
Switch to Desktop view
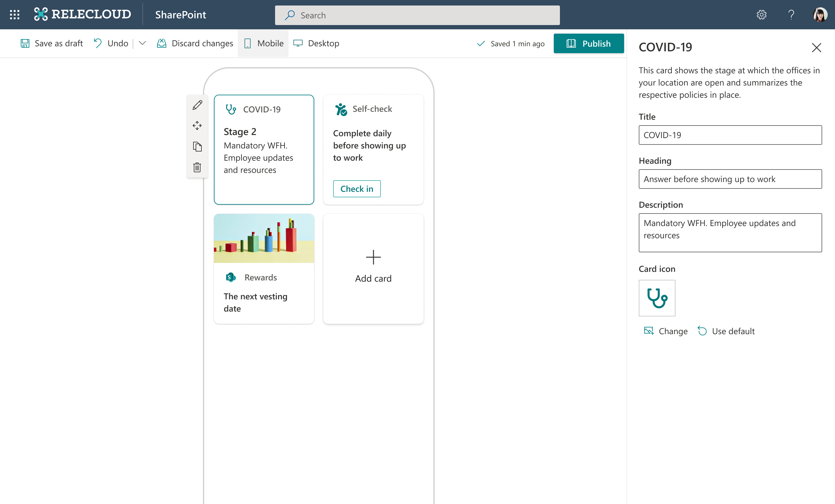[x=317, y=43]
